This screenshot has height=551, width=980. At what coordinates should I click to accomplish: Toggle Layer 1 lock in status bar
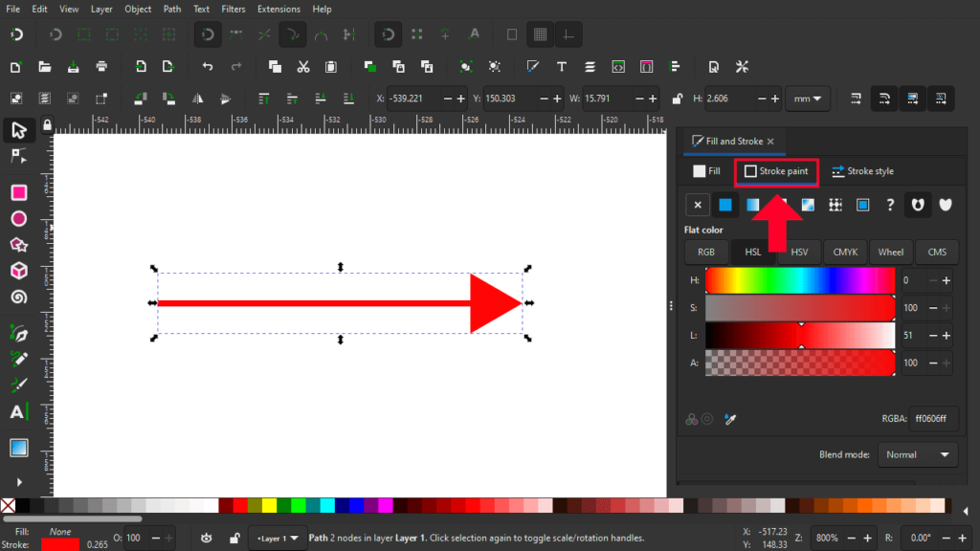(234, 538)
